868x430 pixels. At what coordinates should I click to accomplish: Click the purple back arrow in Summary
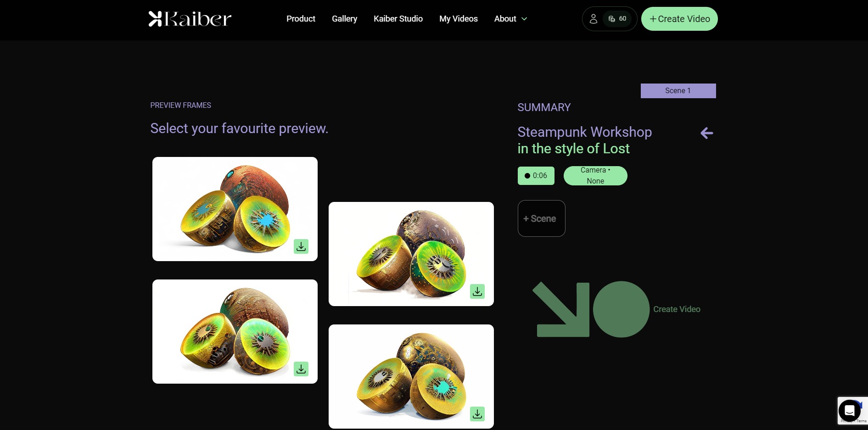(707, 133)
